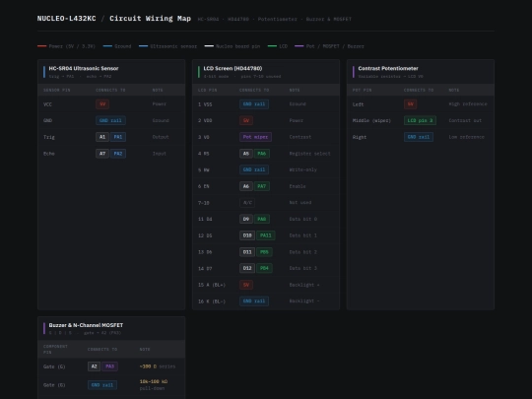The width and height of the screenshot is (532, 399).
Task: Click the Nucleo board pin legend entry
Action: point(233,46)
